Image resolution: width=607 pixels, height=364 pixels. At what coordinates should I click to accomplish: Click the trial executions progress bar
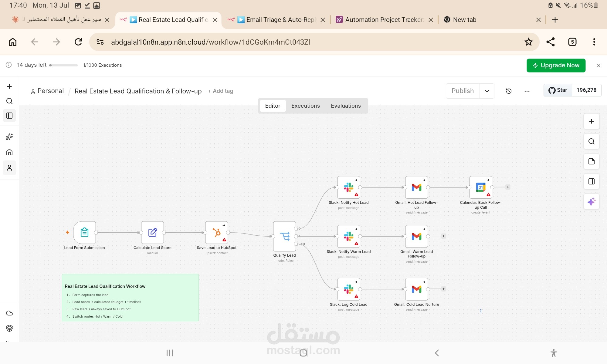click(x=63, y=65)
